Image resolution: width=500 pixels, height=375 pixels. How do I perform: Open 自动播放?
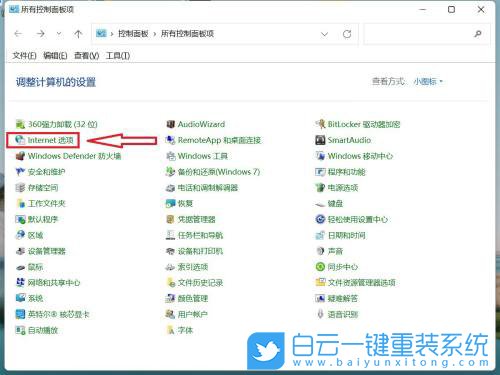[37, 330]
